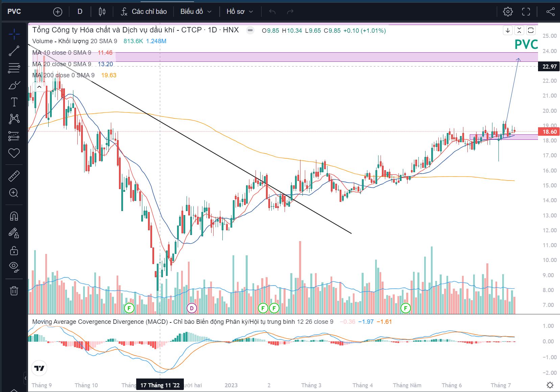
Task: Click the green PVC ticker label
Action: click(526, 44)
